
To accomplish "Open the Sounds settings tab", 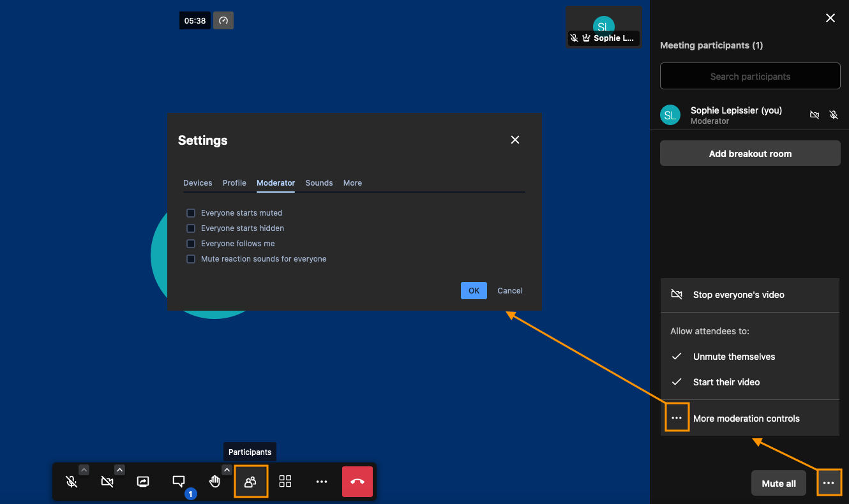I will pos(319,183).
